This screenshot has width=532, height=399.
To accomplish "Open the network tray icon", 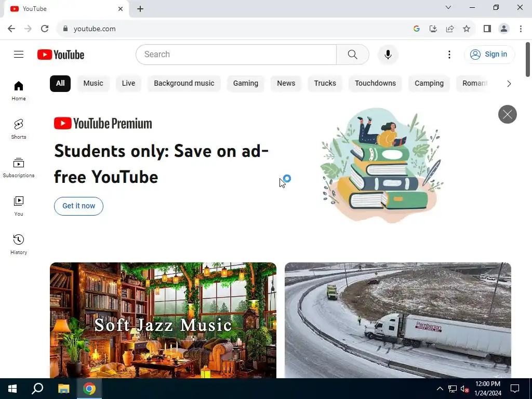I will coord(453,389).
